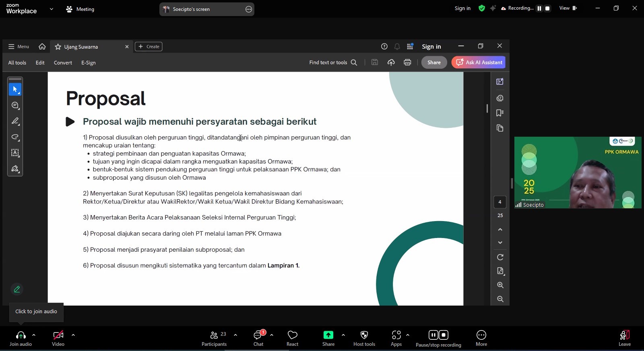Expand the Share options arrow

tap(343, 335)
